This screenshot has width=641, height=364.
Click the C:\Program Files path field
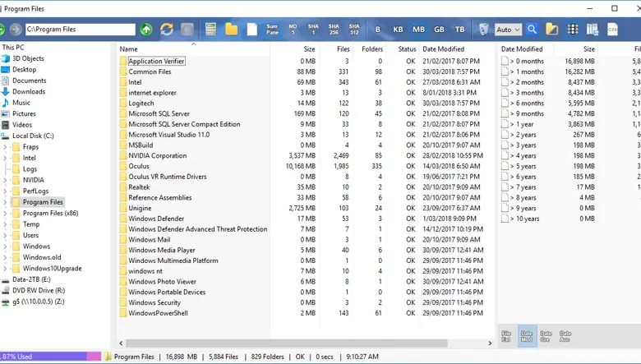pyautogui.click(x=81, y=29)
